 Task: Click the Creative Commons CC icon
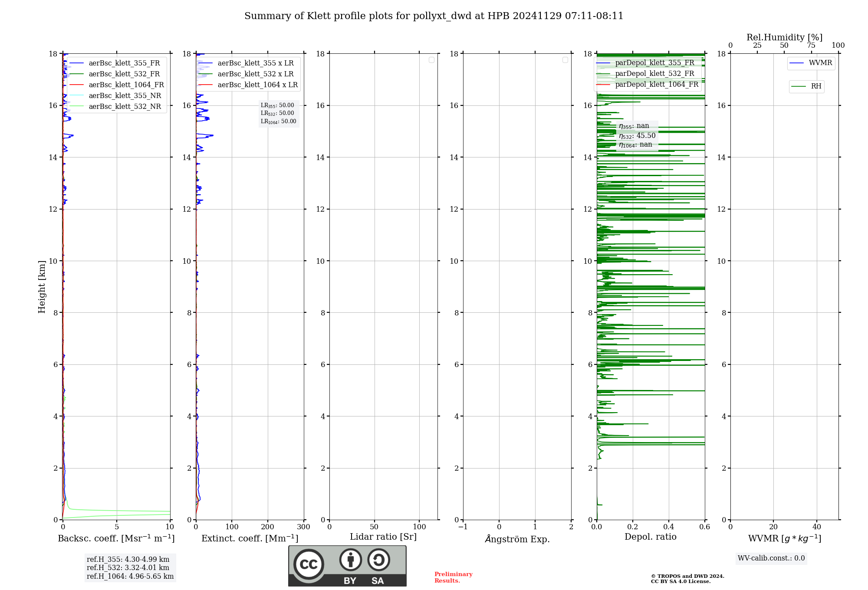[x=309, y=564]
